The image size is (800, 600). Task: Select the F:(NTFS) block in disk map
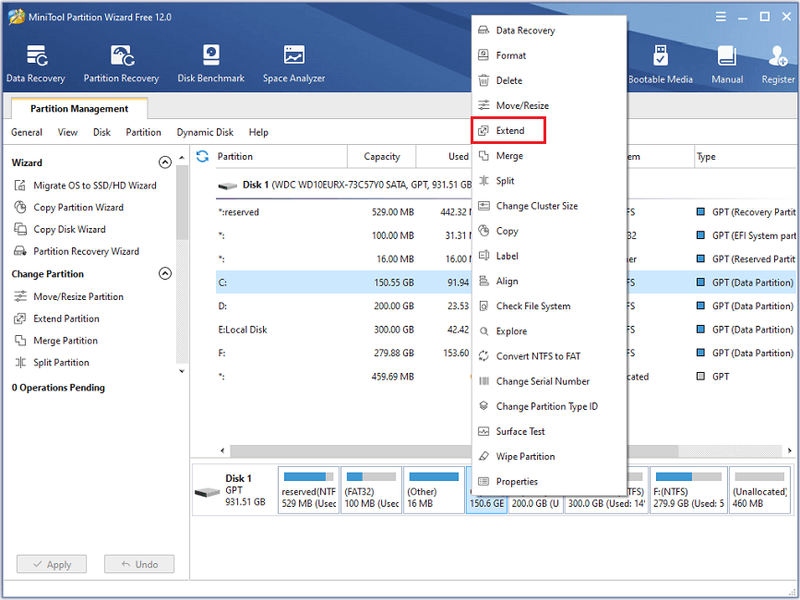coord(688,490)
